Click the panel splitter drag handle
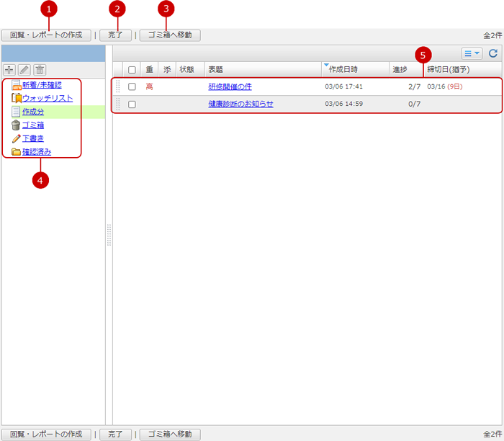 pyautogui.click(x=109, y=234)
